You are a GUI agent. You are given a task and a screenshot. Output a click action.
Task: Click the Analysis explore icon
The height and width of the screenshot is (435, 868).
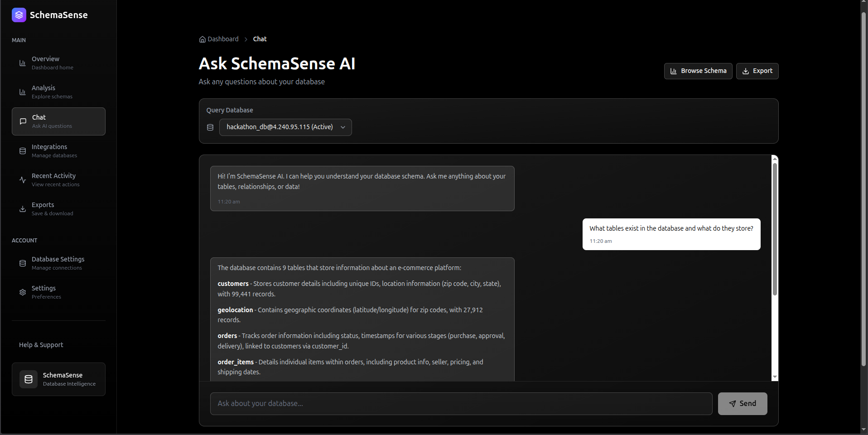[23, 92]
